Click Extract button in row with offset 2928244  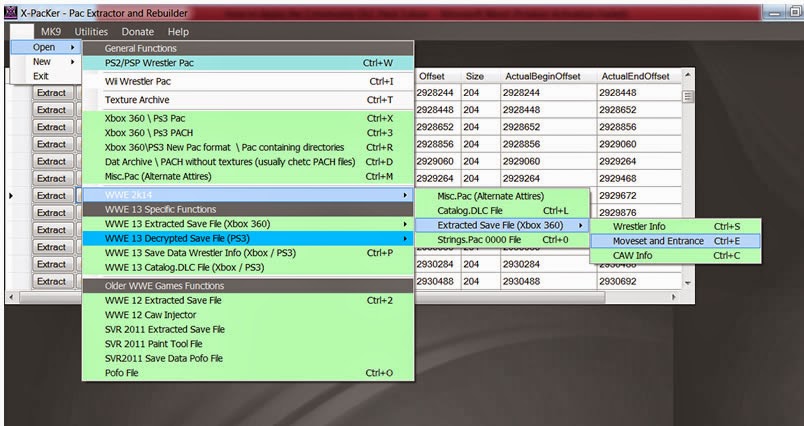(x=52, y=93)
